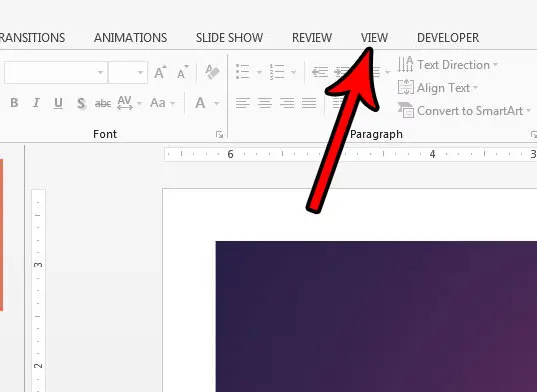Image resolution: width=537 pixels, height=392 pixels.
Task: Open the Developer ribbon tab
Action: [x=448, y=38]
